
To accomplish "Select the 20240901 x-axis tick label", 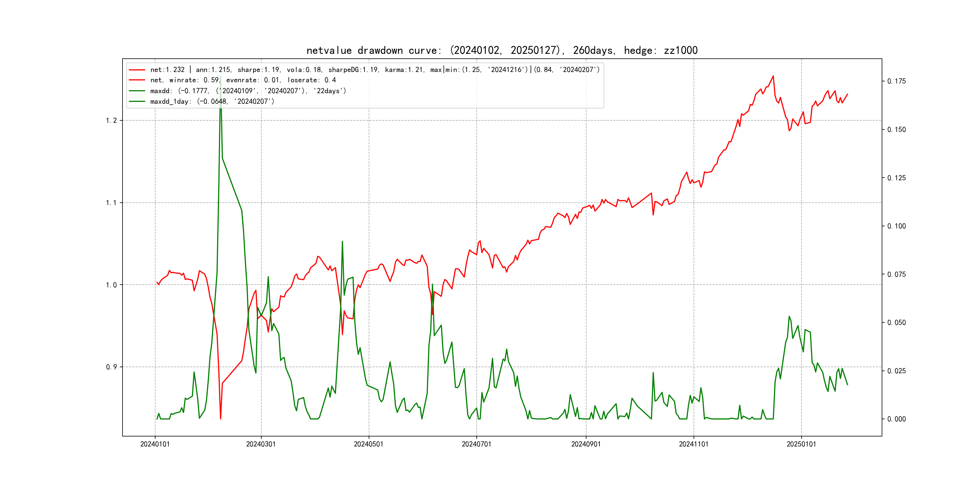I will pos(586,444).
